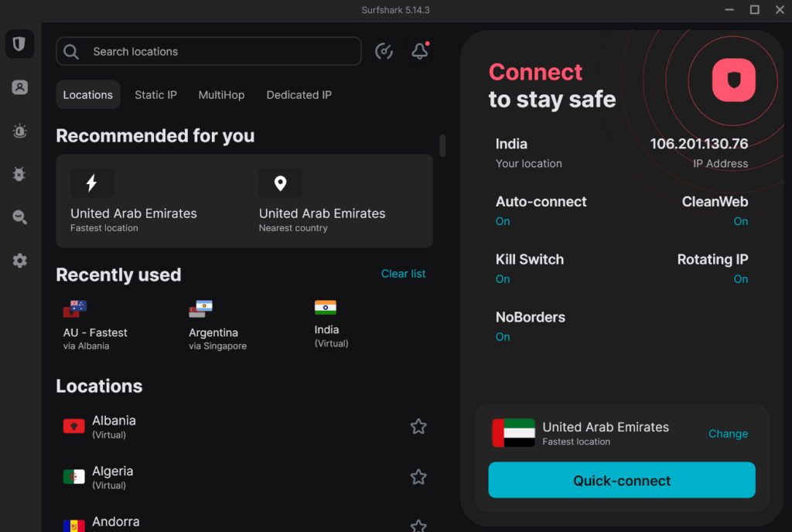Screen dimensions: 792x532
Task: Open the VPN shield sidebar icon
Action: click(19, 44)
